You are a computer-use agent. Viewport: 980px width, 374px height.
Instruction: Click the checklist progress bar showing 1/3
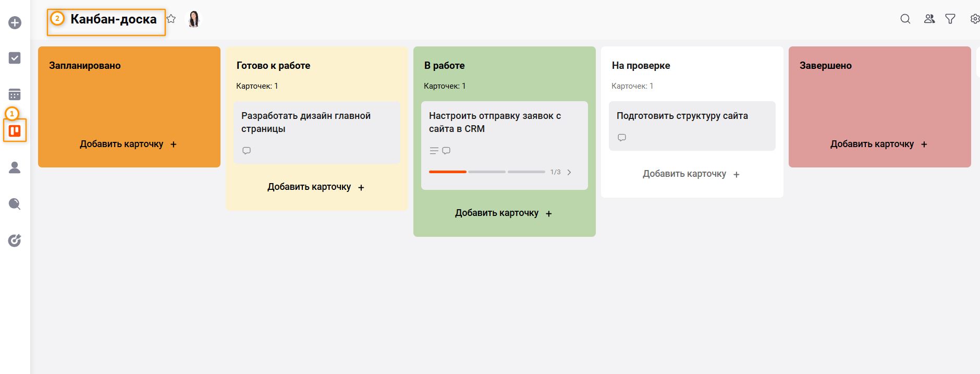click(487, 172)
